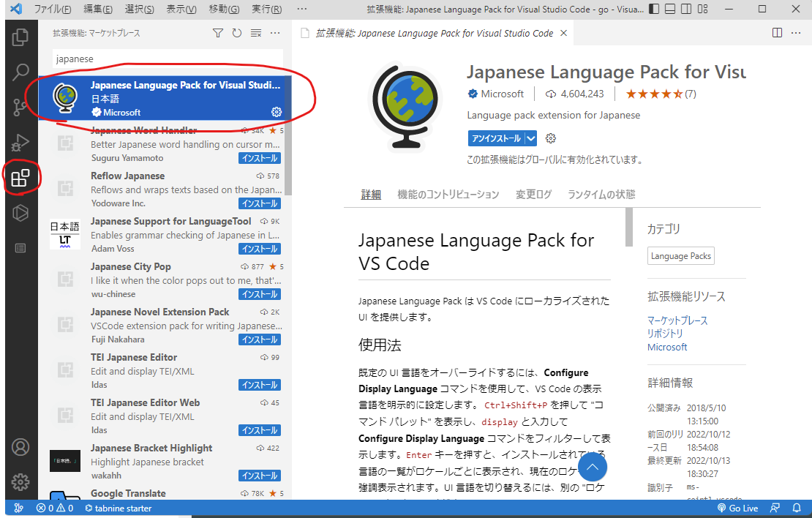Click the Language Packs category tag
Image resolution: width=812 pixels, height=518 pixels.
[680, 256]
